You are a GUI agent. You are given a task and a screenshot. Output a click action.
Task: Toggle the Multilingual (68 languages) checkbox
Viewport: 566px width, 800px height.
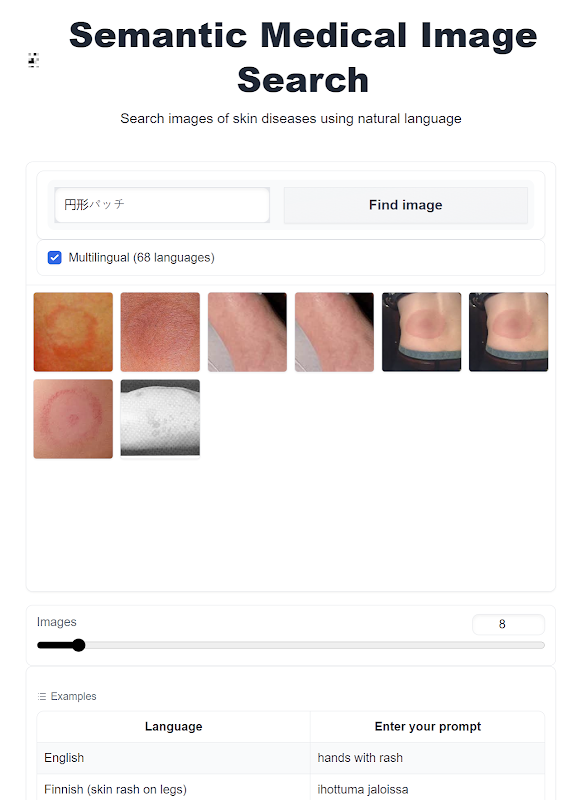pos(55,258)
